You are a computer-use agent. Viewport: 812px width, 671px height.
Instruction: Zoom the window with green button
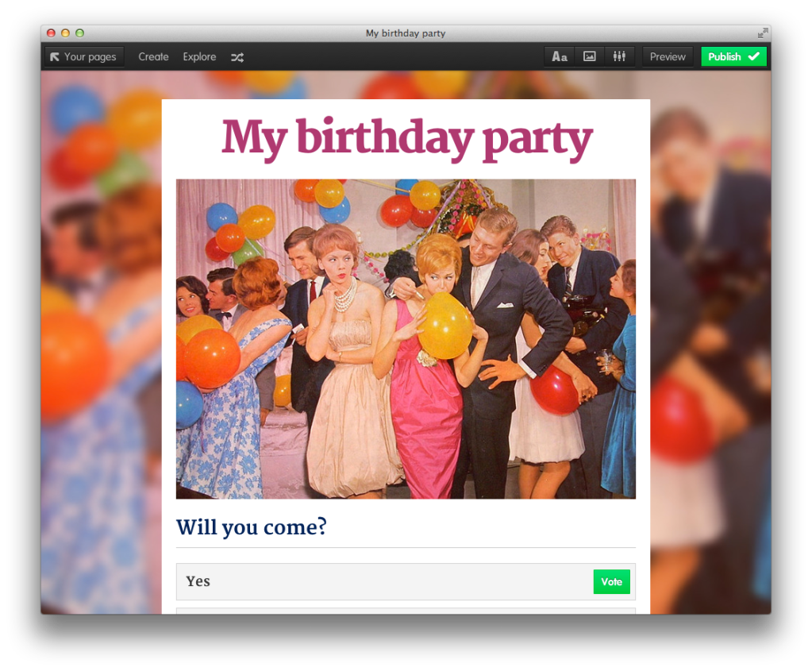pyautogui.click(x=79, y=33)
